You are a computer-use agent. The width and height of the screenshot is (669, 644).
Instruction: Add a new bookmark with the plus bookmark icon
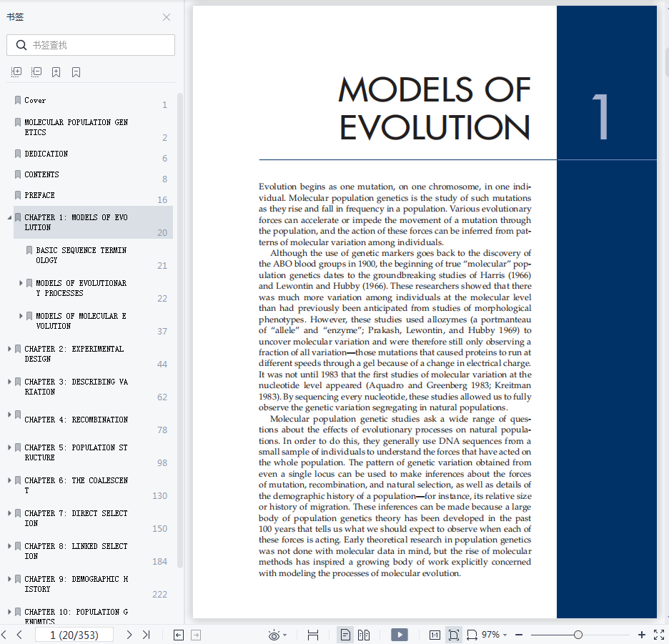[56, 72]
